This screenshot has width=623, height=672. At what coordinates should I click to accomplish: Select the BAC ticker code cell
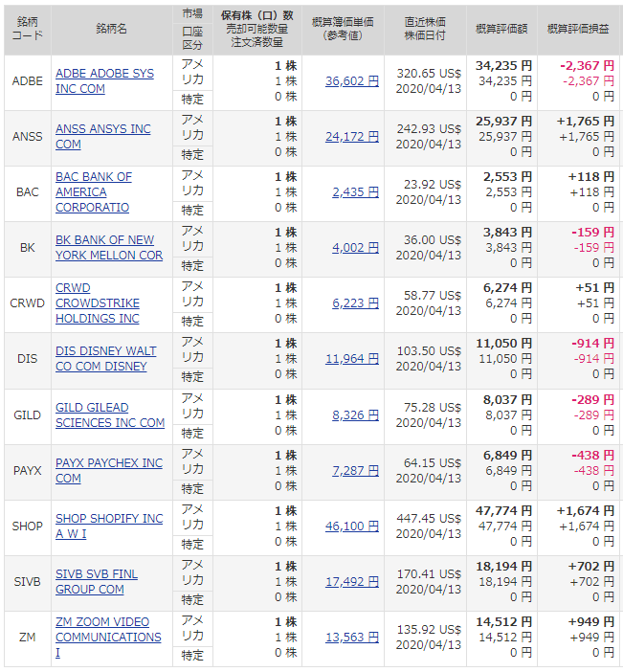(28, 192)
